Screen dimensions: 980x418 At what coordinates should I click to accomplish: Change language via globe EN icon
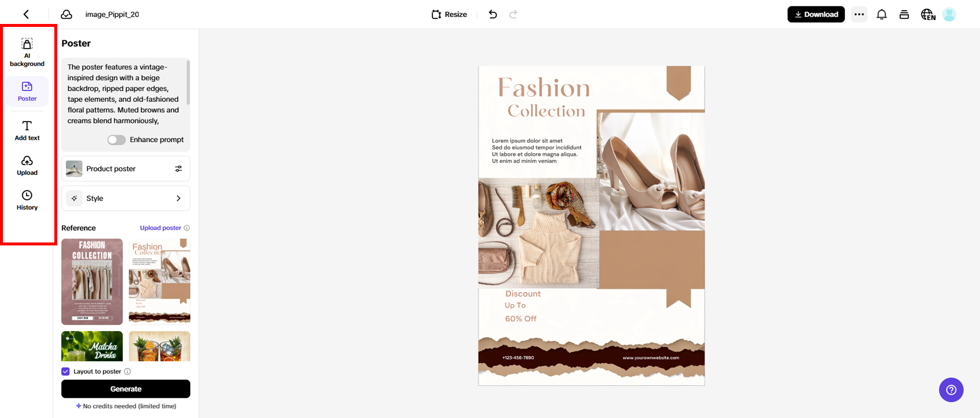tap(928, 15)
